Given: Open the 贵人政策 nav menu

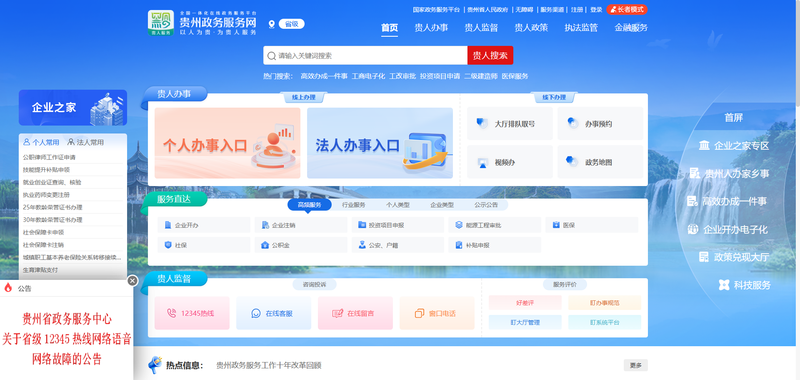Looking at the screenshot, I should pos(531,28).
